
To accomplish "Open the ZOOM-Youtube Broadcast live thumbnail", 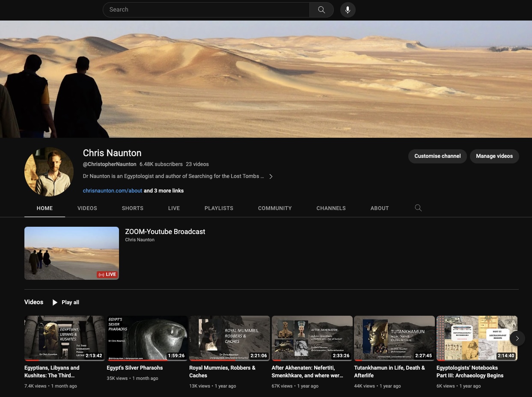I will point(71,253).
